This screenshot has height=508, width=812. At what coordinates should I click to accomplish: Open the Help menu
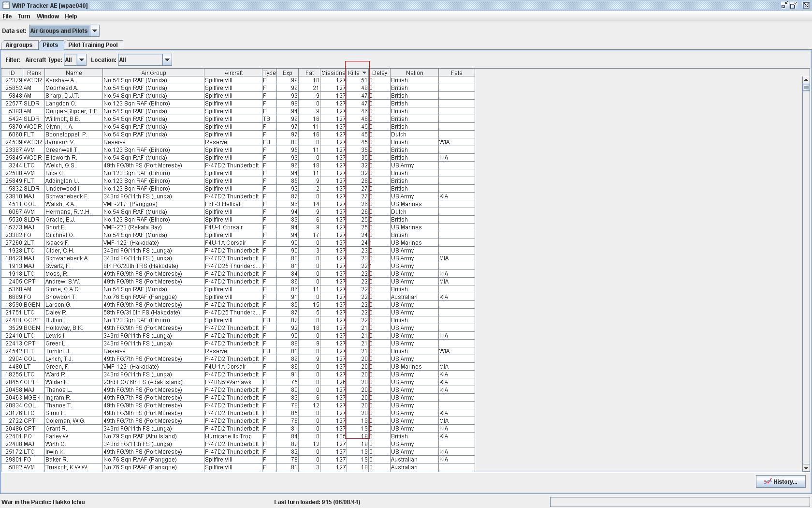point(71,16)
